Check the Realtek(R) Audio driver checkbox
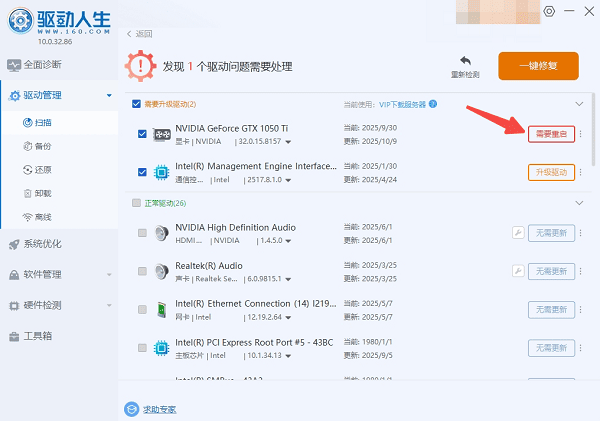Viewport: 600px width, 421px height. coord(142,271)
